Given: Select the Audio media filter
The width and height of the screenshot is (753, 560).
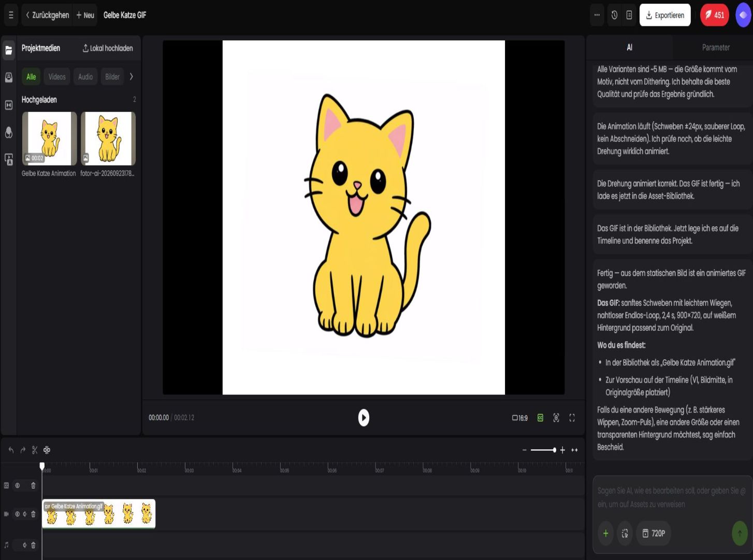Looking at the screenshot, I should coord(85,77).
